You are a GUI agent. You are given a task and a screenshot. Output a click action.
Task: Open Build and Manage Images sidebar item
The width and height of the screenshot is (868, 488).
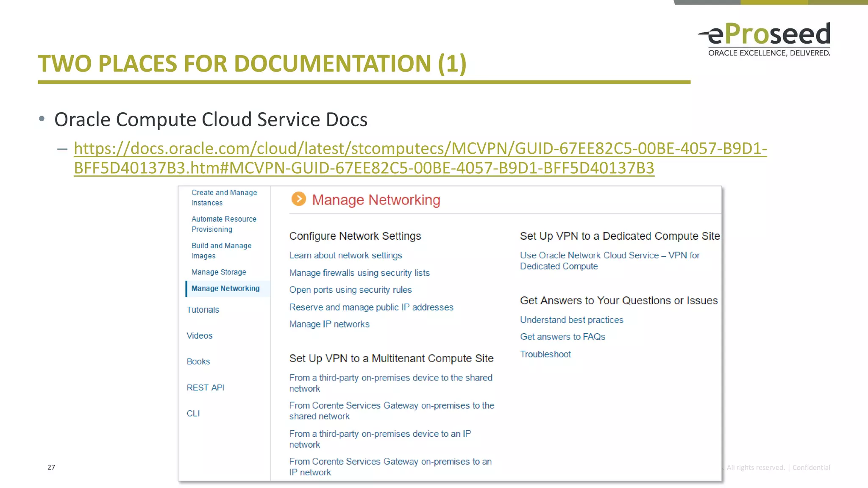221,251
